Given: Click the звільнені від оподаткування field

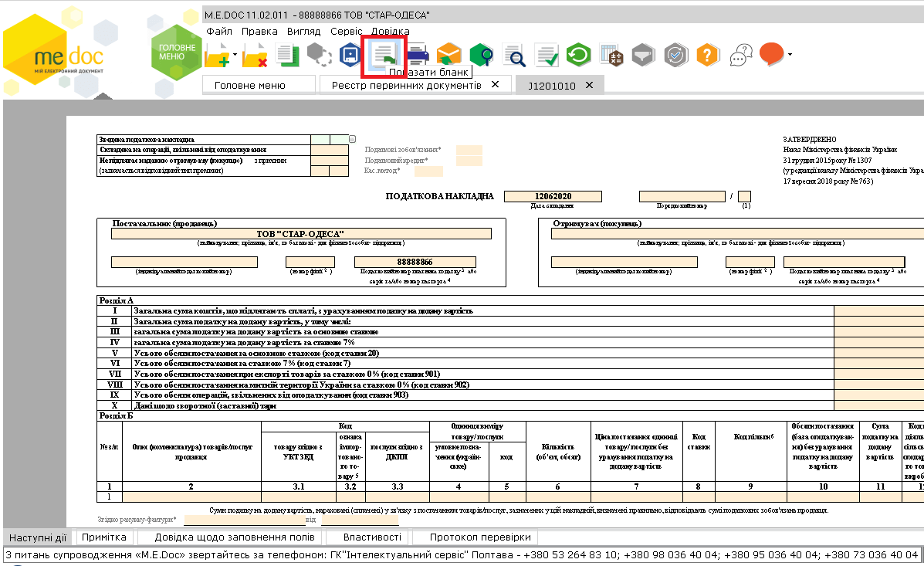Looking at the screenshot, I should (x=330, y=150).
